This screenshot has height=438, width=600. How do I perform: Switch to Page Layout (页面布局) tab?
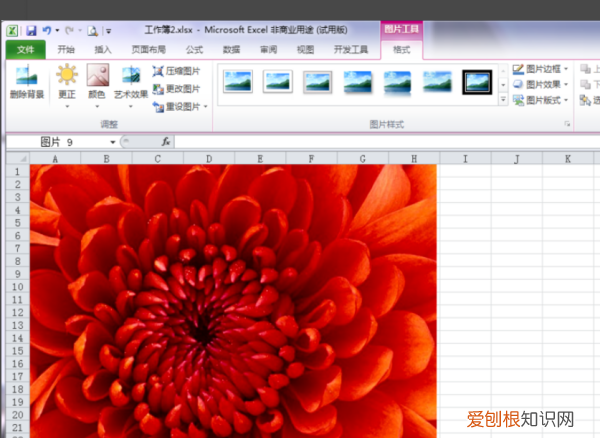click(149, 49)
